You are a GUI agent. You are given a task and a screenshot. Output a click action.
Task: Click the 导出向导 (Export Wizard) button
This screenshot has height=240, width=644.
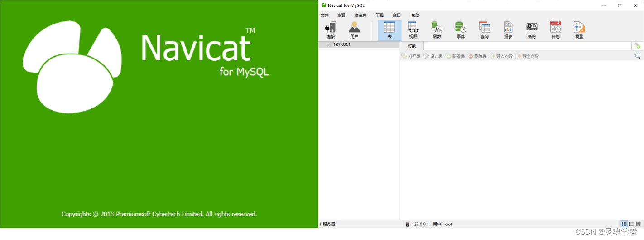pyautogui.click(x=528, y=56)
